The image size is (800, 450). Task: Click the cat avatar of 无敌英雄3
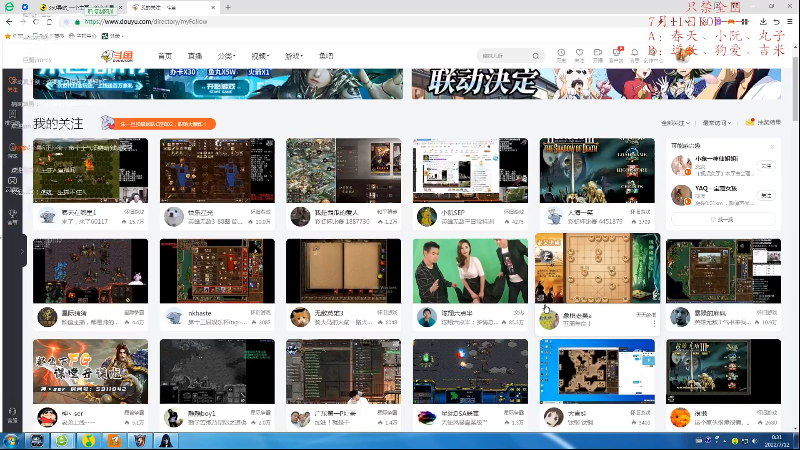(x=300, y=317)
